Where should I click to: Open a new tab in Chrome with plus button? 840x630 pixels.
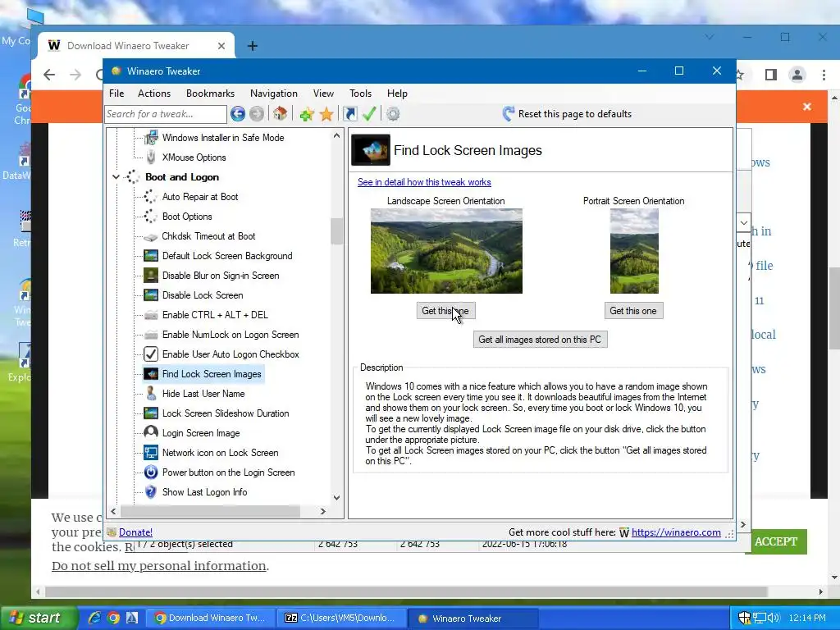tap(253, 46)
